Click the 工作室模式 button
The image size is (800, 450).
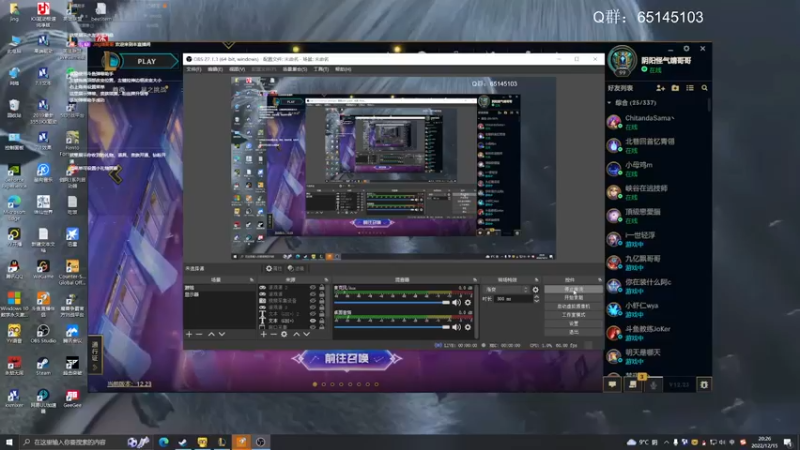pos(573,315)
